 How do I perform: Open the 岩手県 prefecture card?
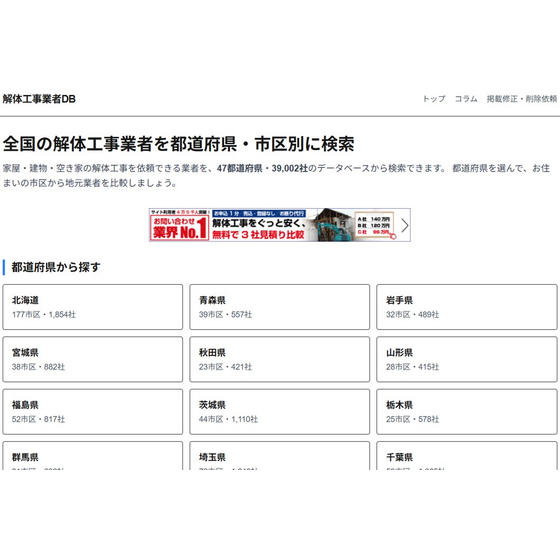coord(467,307)
